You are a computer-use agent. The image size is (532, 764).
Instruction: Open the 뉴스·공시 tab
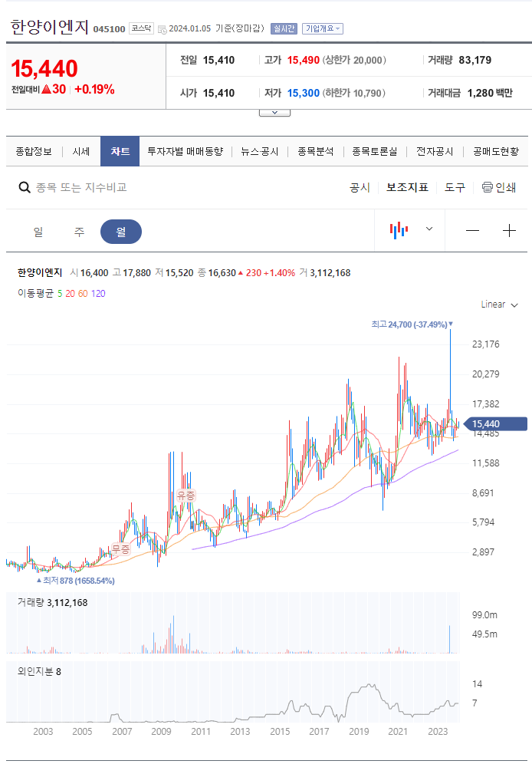click(x=260, y=152)
